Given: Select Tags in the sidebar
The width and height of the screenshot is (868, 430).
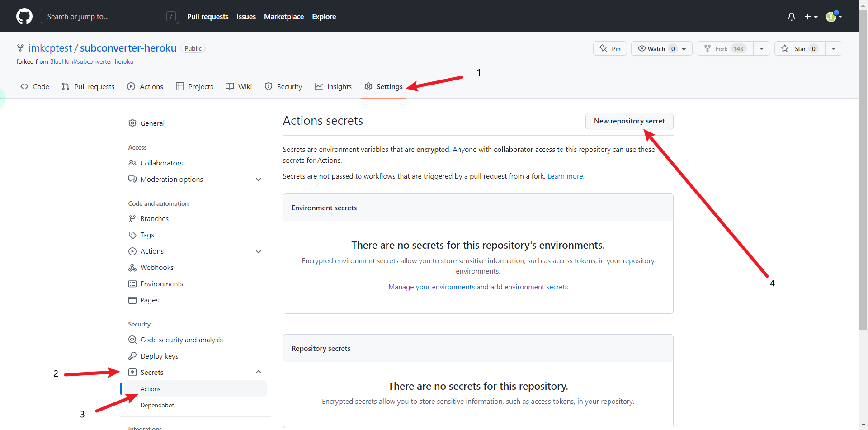Looking at the screenshot, I should pyautogui.click(x=147, y=235).
